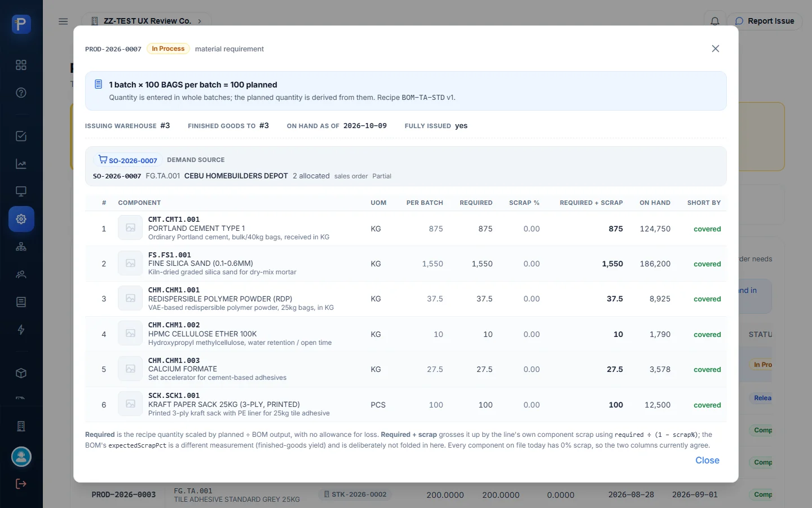Open the user avatar profile
Image resolution: width=812 pixels, height=508 pixels.
click(21, 457)
